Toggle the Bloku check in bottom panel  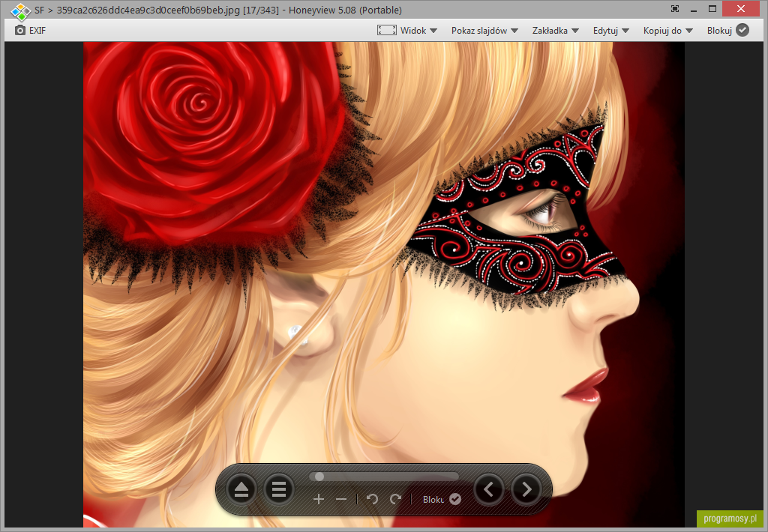tap(455, 499)
